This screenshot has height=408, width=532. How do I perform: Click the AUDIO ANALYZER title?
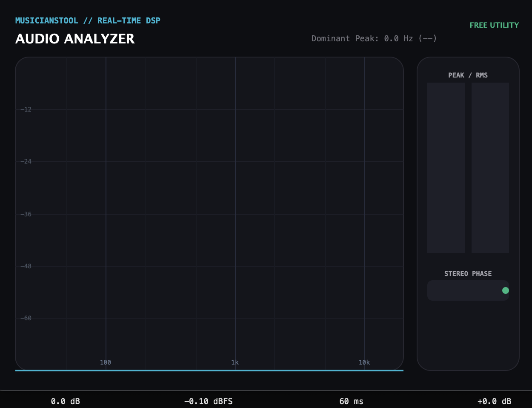click(75, 39)
